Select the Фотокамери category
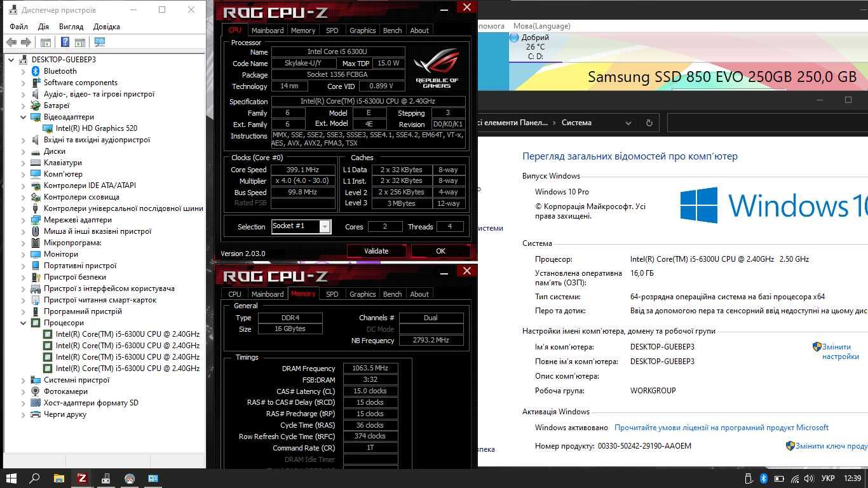This screenshot has height=488, width=868. pyautogui.click(x=65, y=391)
